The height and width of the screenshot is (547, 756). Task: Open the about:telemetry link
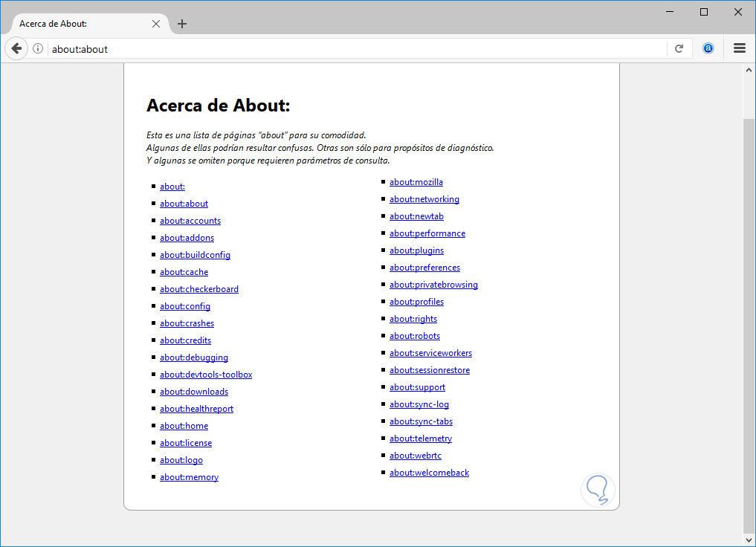click(421, 438)
